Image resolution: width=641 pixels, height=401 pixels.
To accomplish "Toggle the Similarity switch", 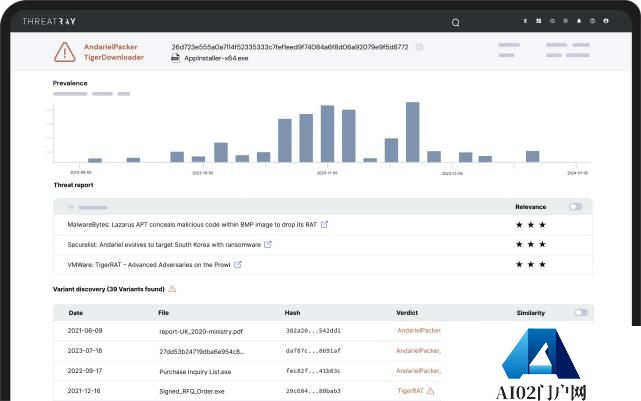I will coord(581,313).
